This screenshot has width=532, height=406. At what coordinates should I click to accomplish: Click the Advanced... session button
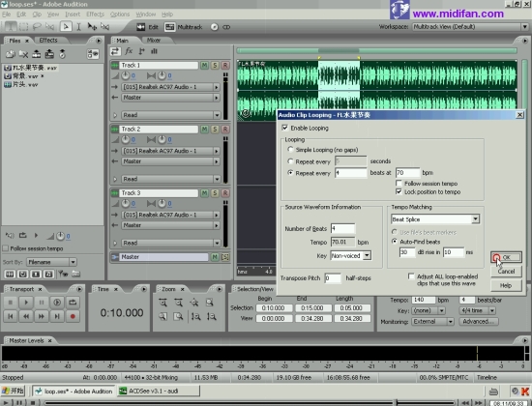coord(479,321)
